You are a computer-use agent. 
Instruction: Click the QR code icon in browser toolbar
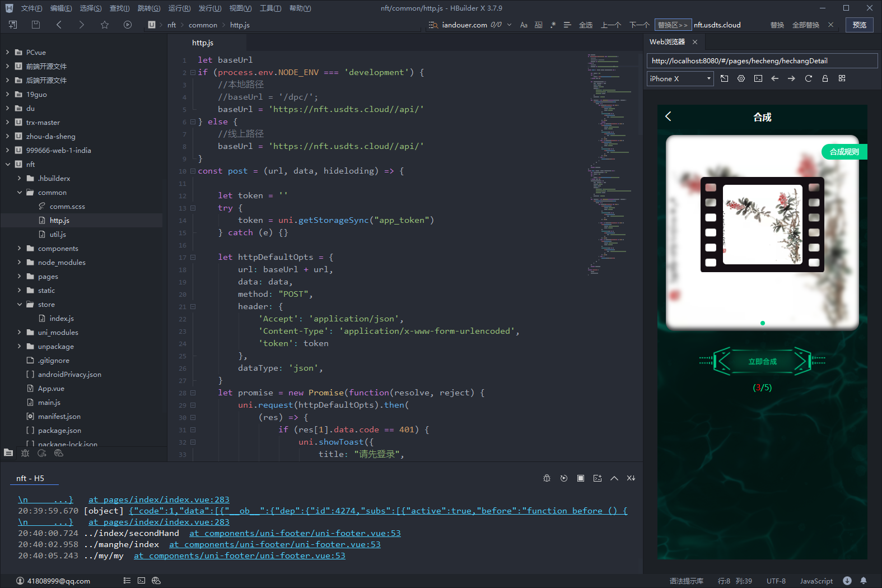click(842, 78)
